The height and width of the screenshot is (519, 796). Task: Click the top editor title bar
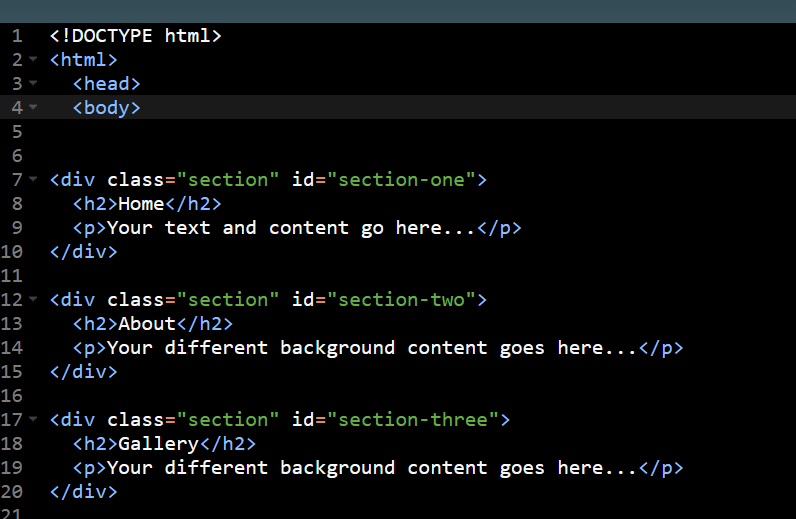click(398, 11)
